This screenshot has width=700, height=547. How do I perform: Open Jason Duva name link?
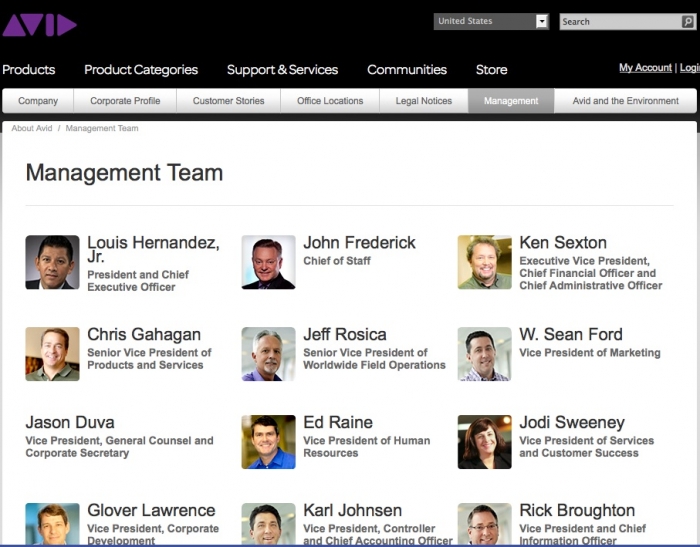[70, 422]
